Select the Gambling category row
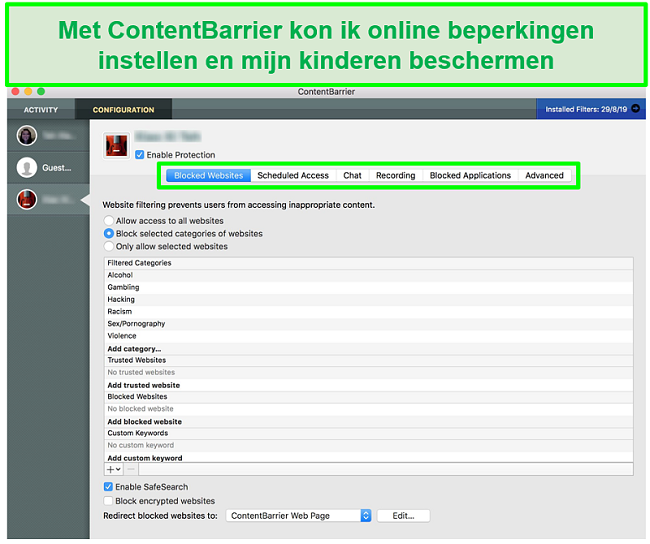Image resolution: width=650 pixels, height=544 pixels. [369, 287]
